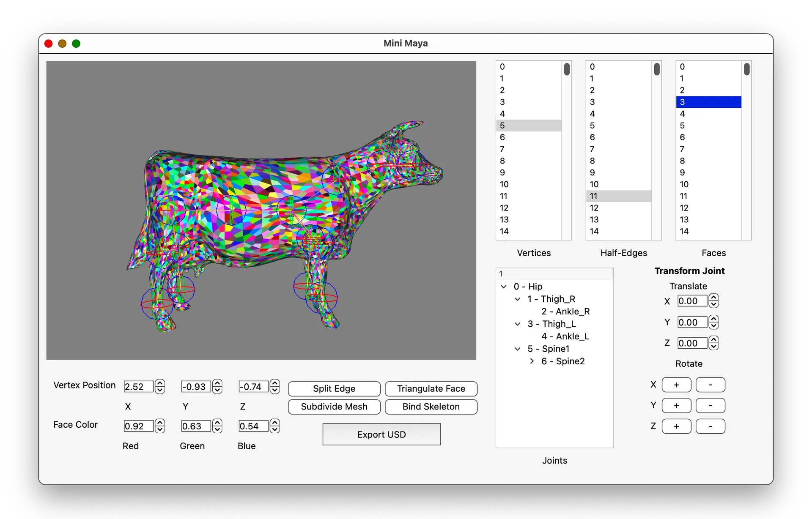The image size is (812, 519).
Task: Select face 3 in the Faces list
Action: pyautogui.click(x=708, y=102)
